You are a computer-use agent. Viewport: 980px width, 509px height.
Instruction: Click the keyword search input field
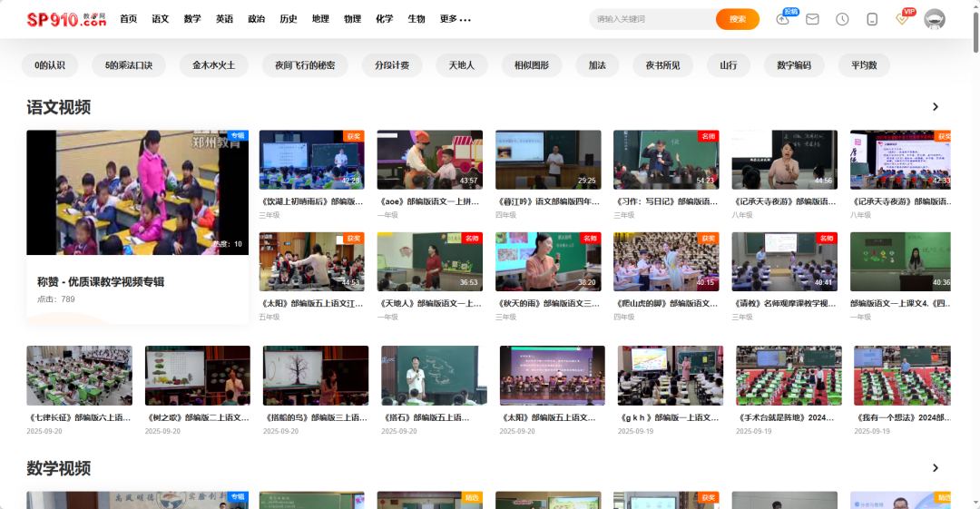coord(652,19)
